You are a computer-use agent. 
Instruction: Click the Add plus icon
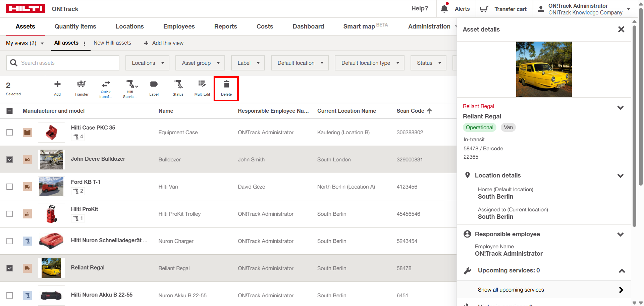(x=57, y=84)
